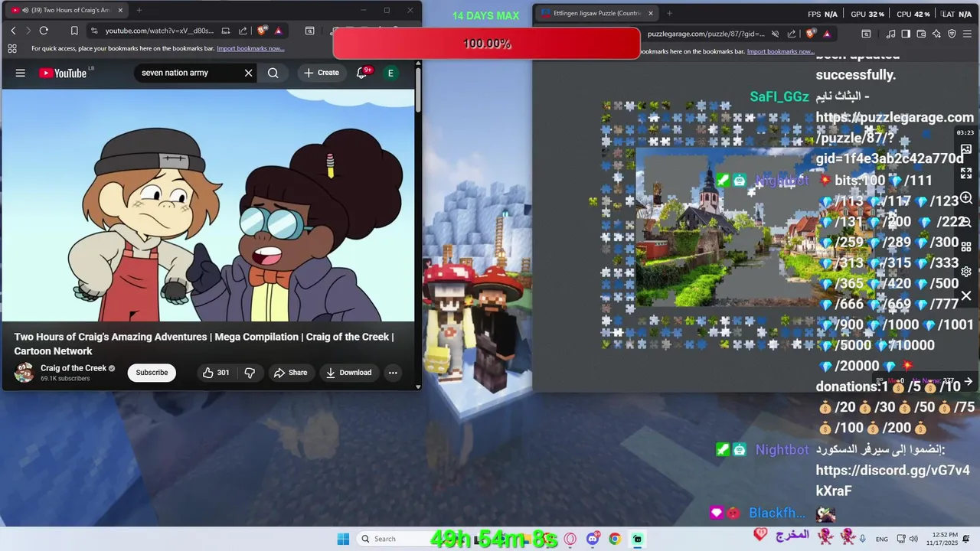Open site settings icon beside youtube.com address
This screenshot has width=980, height=551.
tap(94, 31)
